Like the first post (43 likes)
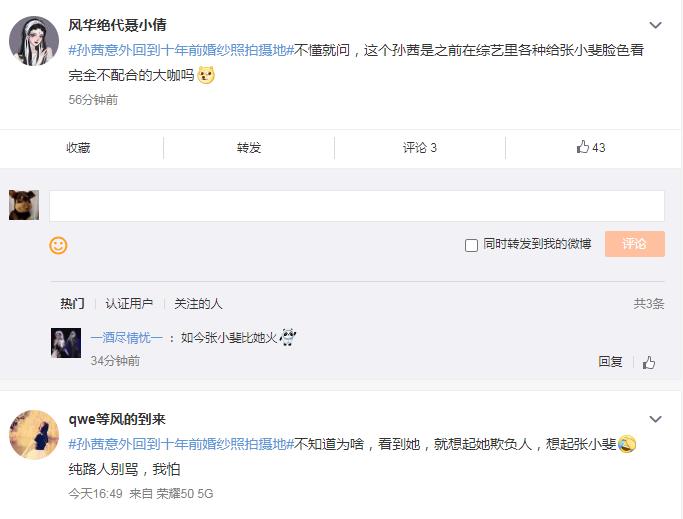683x519 pixels. 591,147
